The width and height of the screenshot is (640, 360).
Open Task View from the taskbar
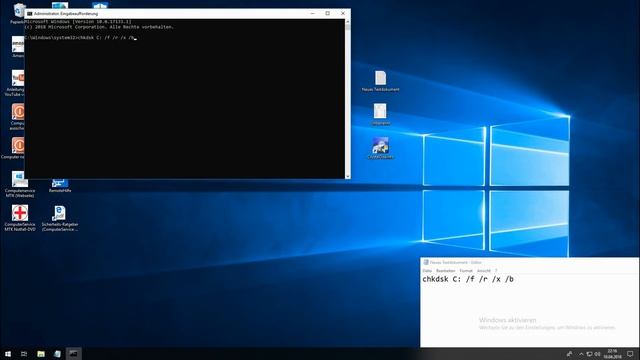click(24, 354)
